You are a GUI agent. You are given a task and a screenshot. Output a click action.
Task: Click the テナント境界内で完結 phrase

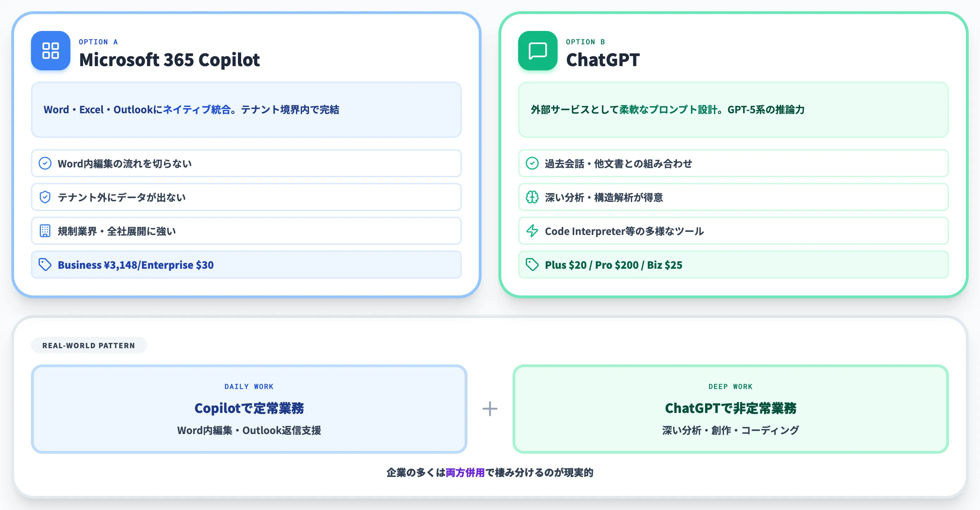click(290, 110)
